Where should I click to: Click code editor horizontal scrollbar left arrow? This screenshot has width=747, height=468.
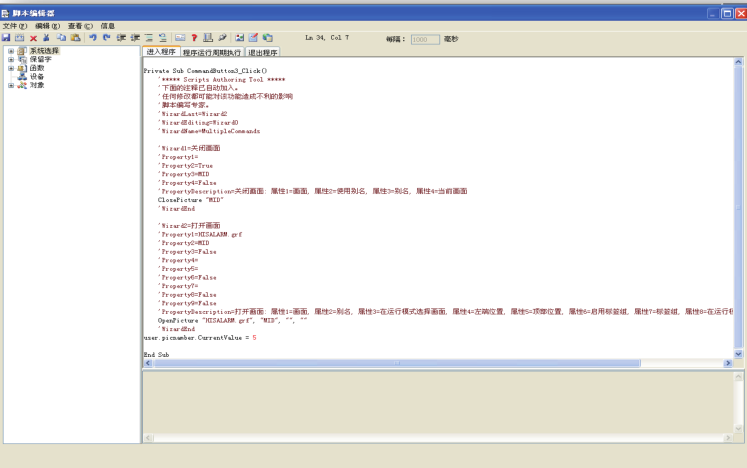[148, 363]
